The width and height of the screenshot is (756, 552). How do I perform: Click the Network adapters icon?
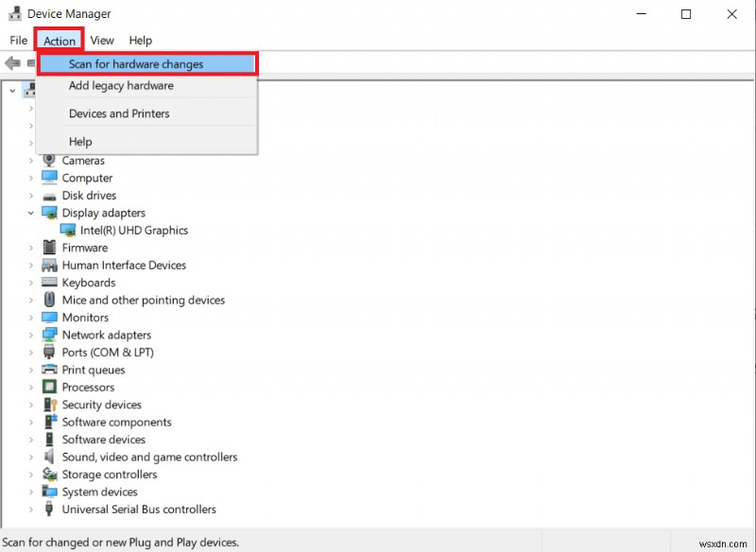(x=49, y=334)
